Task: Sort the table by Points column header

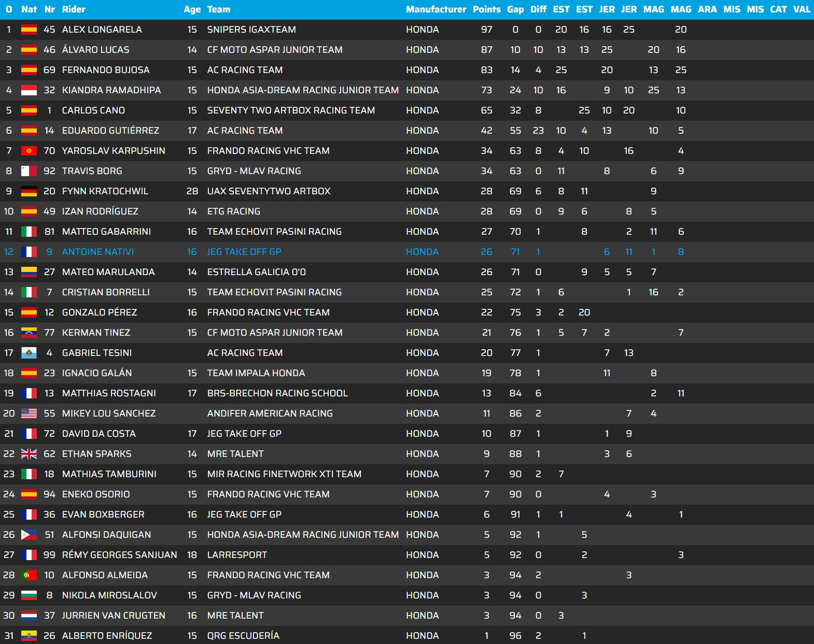Action: click(486, 9)
